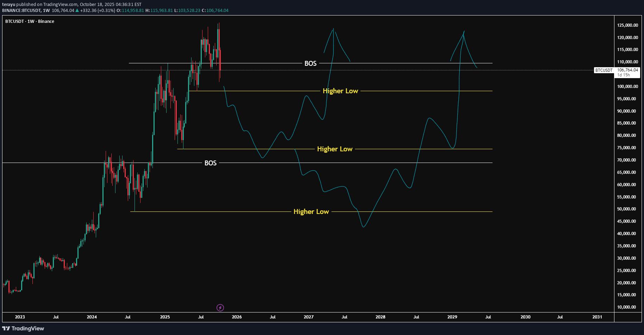This screenshot has height=335, width=644.
Task: Select the BTCUSDT price label on the price scale
Action: (604, 70)
